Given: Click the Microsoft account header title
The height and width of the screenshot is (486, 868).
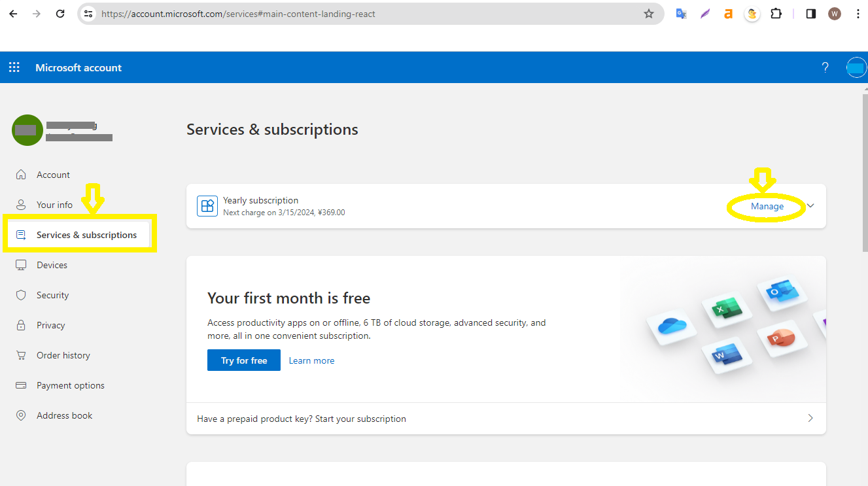Looking at the screenshot, I should pyautogui.click(x=78, y=67).
